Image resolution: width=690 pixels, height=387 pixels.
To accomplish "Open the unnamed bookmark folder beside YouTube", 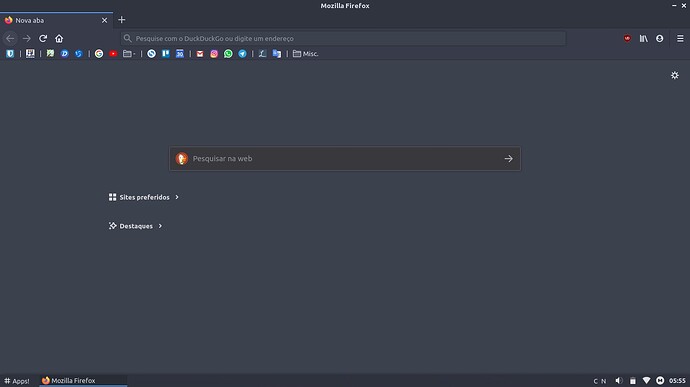I will (x=128, y=54).
